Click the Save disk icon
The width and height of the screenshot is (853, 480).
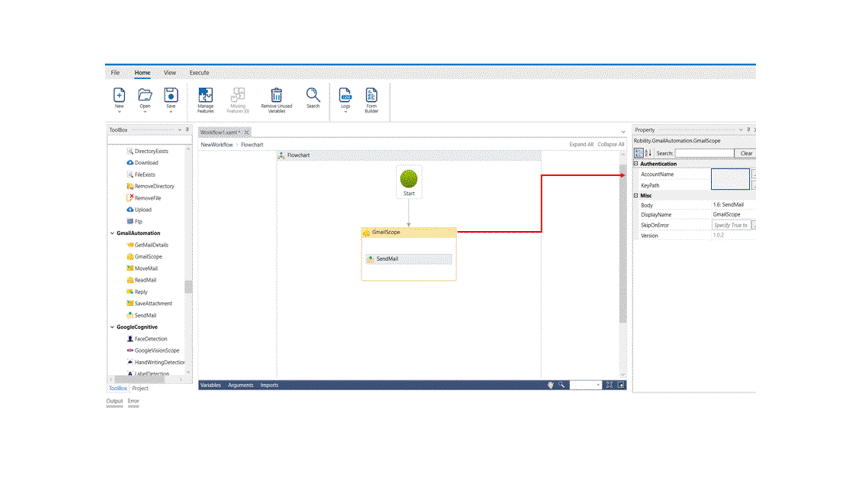point(171,96)
